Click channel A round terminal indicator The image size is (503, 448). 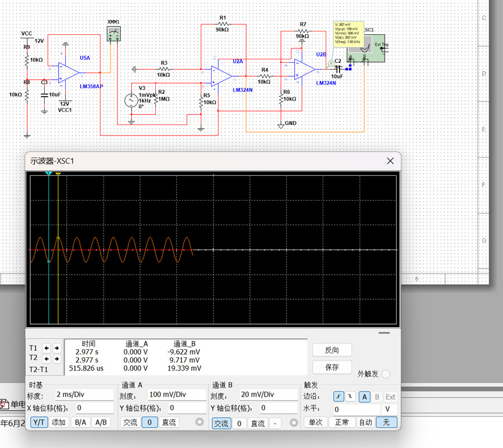click(x=199, y=422)
